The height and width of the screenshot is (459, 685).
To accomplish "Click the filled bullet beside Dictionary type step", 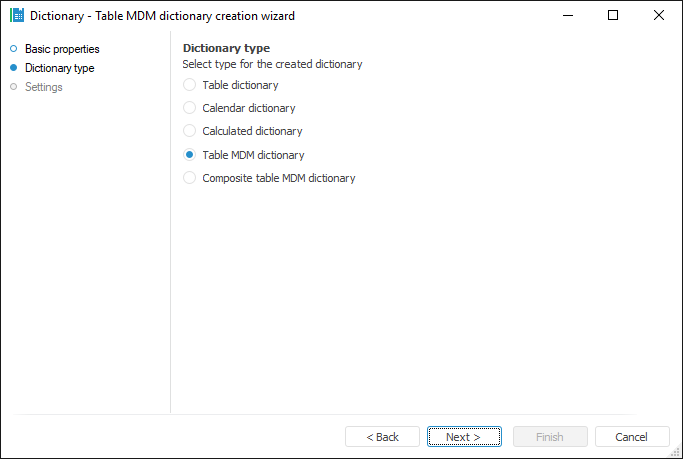I will [x=14, y=68].
